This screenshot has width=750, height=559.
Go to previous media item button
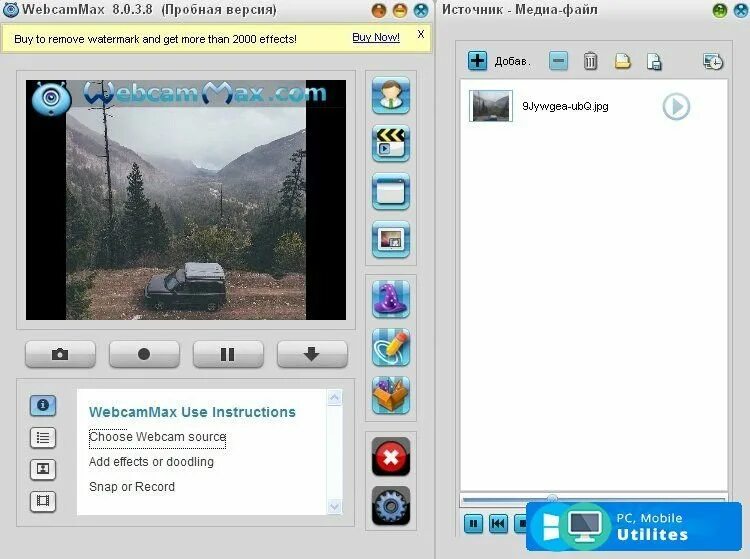click(498, 524)
